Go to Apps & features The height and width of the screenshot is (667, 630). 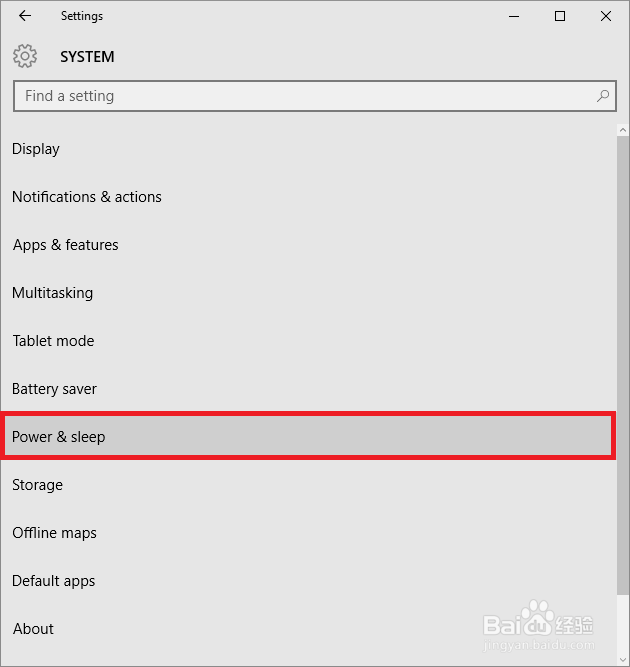[x=66, y=245]
